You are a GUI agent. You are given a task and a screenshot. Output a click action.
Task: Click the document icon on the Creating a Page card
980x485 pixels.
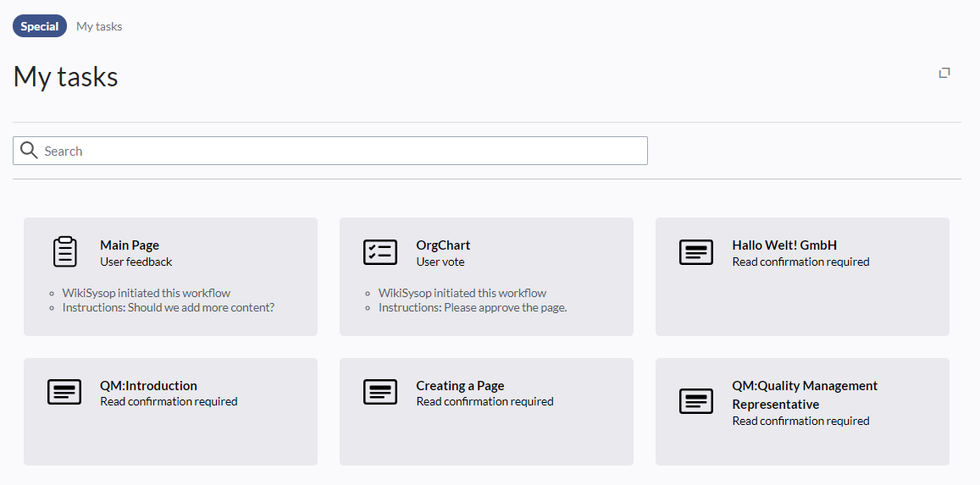(x=380, y=392)
